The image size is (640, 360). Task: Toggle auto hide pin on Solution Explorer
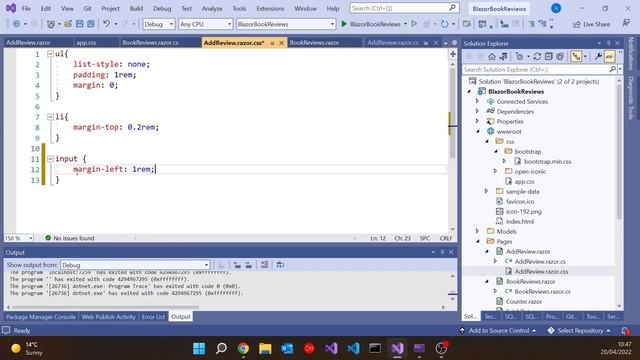tap(608, 43)
